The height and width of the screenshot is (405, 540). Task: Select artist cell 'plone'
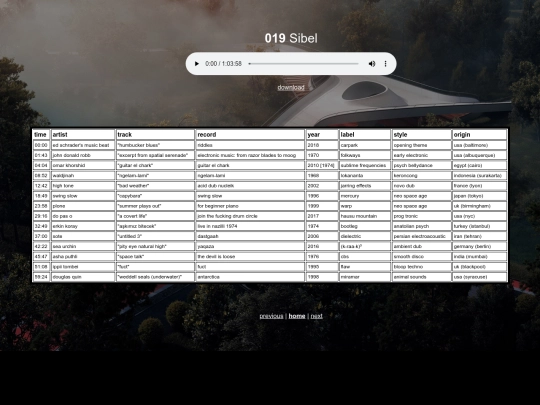[83, 206]
